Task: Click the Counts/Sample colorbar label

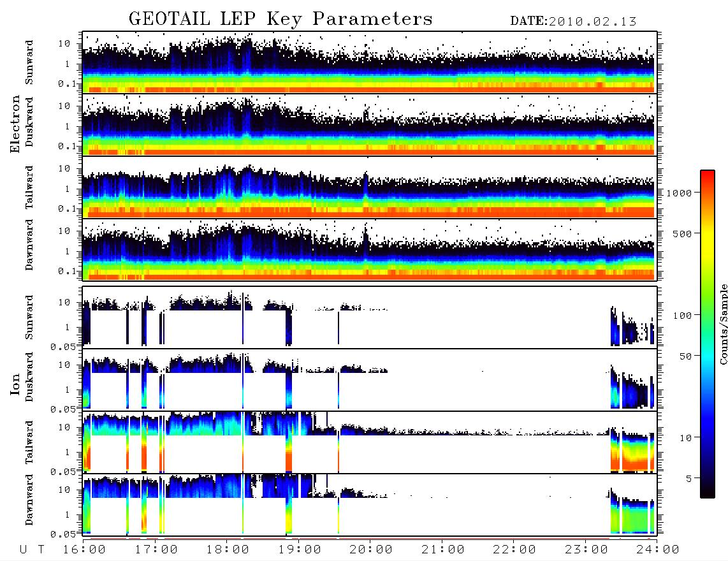Action: [x=723, y=324]
